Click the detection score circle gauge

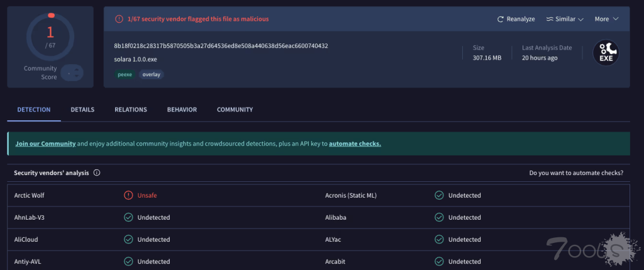click(x=50, y=39)
